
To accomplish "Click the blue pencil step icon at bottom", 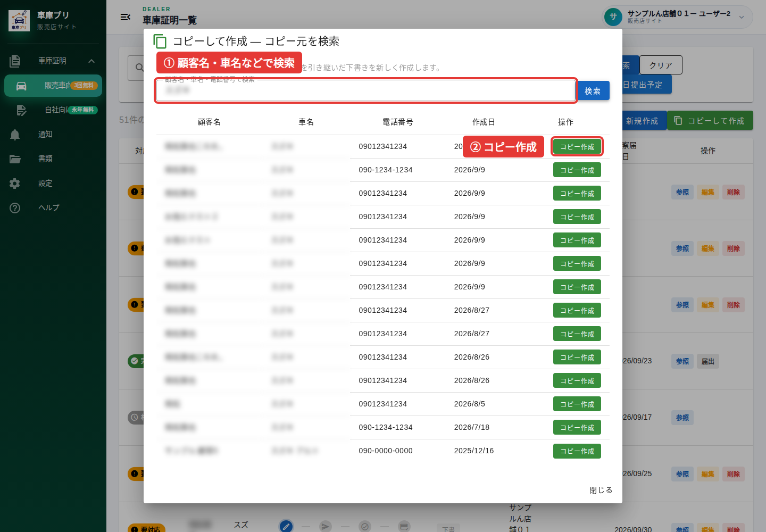I will (x=286, y=526).
